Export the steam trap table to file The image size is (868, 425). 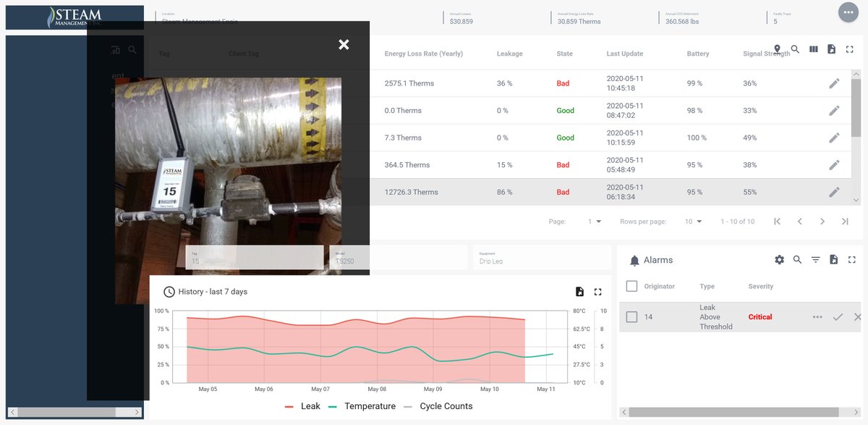831,49
